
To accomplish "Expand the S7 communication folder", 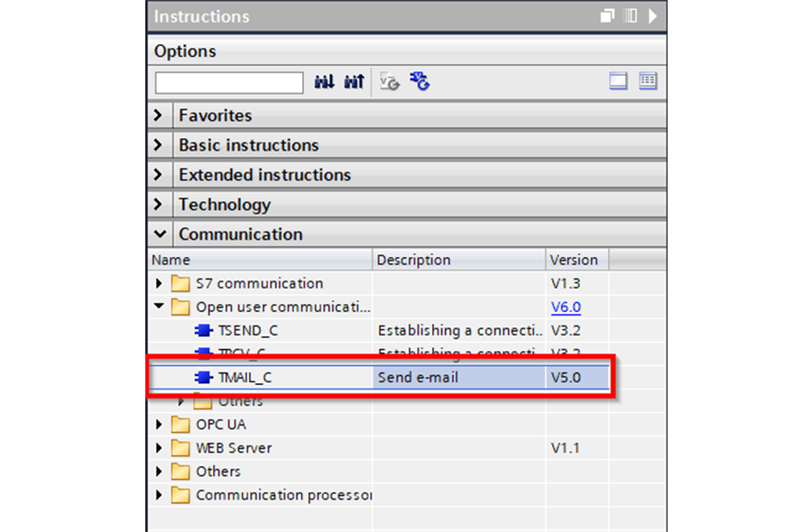I will [x=159, y=283].
